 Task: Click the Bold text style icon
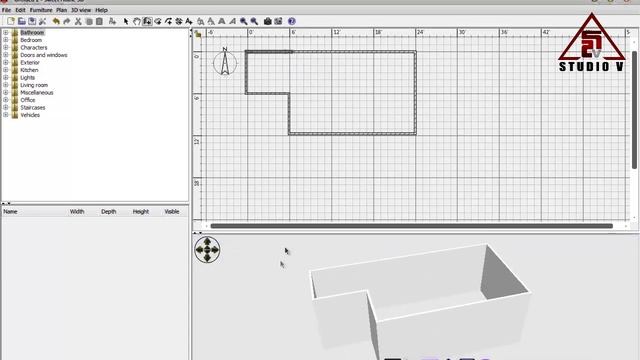222,21
